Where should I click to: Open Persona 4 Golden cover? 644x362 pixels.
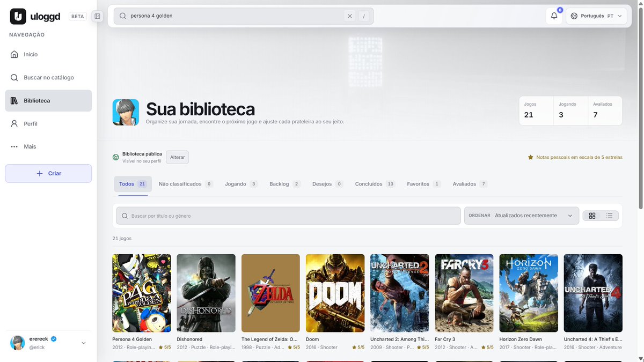tap(142, 293)
